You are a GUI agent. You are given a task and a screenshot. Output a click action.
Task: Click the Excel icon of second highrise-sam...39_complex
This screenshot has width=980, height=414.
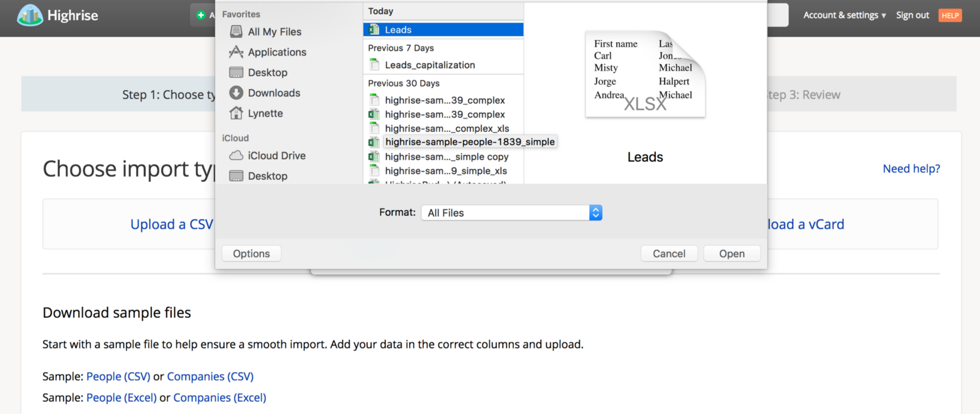click(x=374, y=115)
